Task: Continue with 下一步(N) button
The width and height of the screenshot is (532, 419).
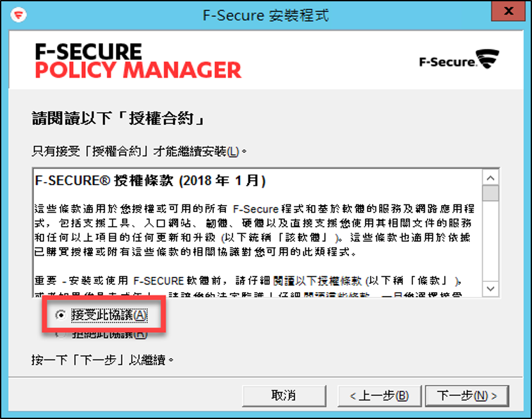Action: 467,395
